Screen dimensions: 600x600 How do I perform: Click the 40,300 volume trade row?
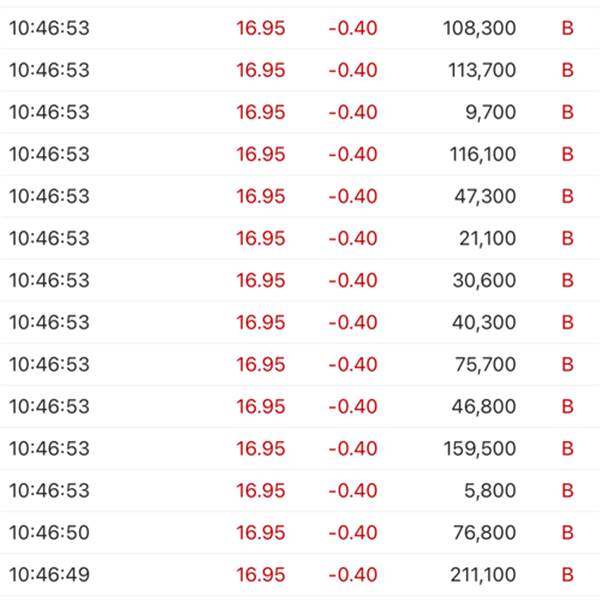300,322
